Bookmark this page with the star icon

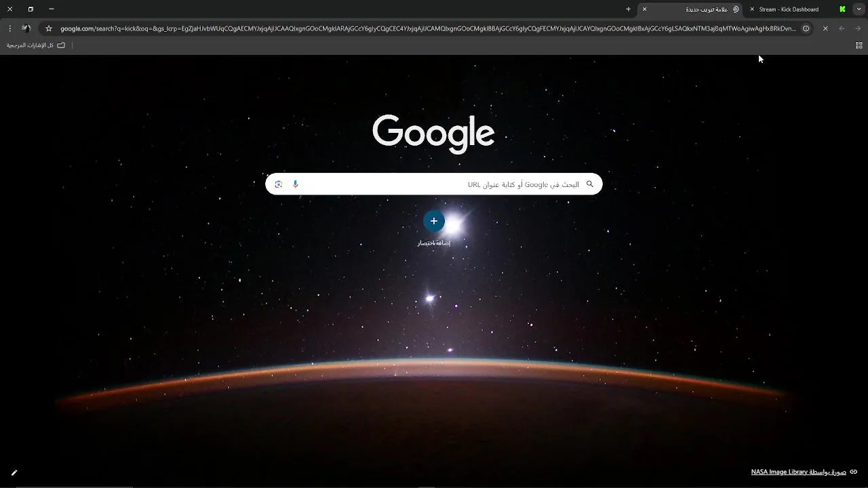coord(49,28)
